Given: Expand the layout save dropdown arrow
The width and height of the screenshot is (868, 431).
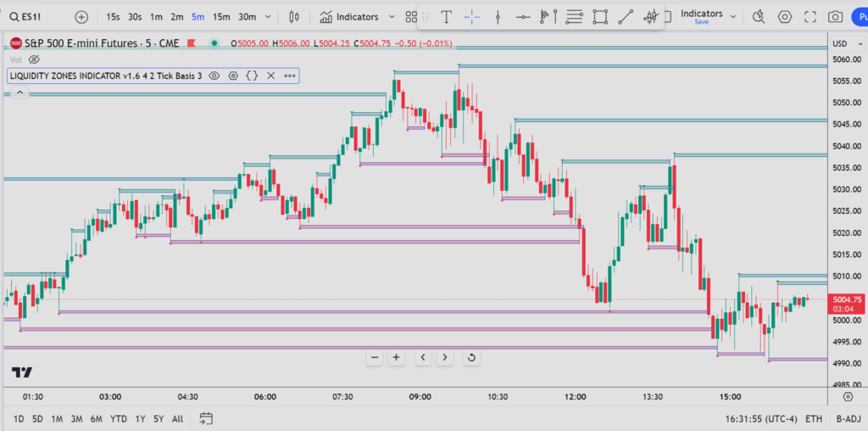Looking at the screenshot, I should 733,17.
